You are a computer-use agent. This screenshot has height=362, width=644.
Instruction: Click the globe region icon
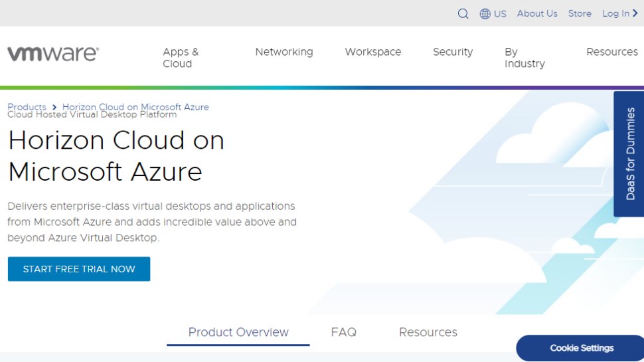tap(485, 14)
